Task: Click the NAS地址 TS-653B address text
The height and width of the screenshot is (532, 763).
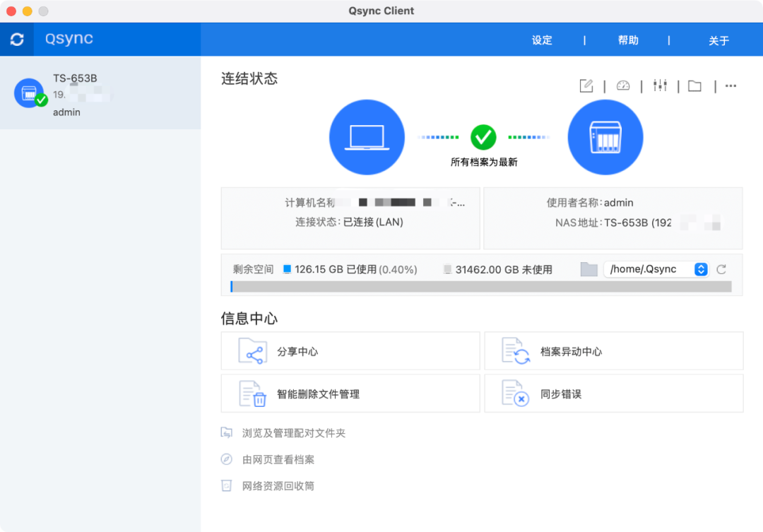Action: point(637,223)
